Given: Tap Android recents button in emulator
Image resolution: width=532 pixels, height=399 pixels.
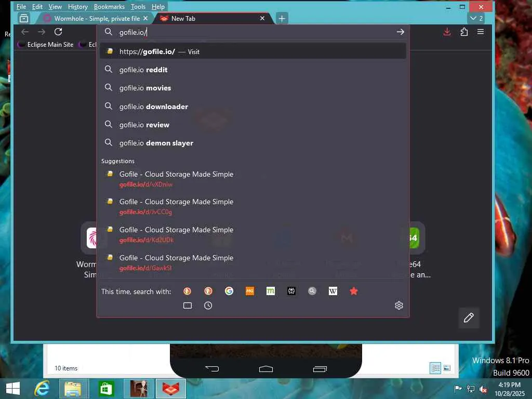Looking at the screenshot, I should click(320, 369).
